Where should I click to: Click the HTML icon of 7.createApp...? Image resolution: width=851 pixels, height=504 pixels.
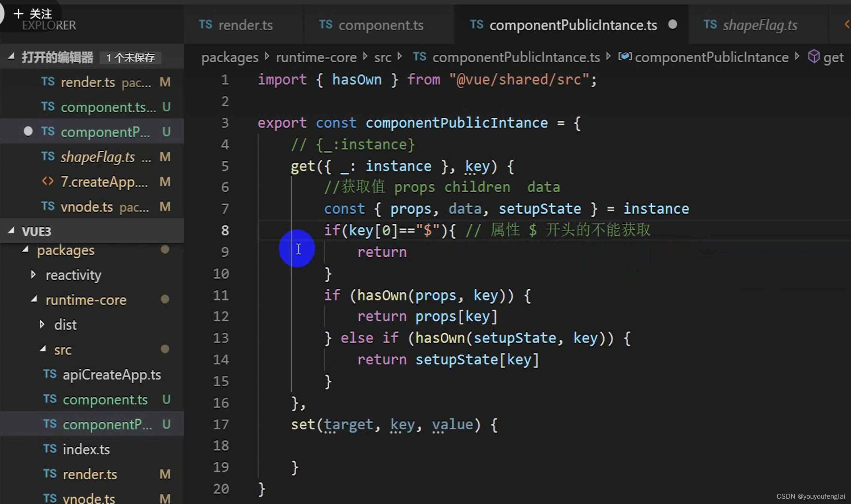point(48,181)
